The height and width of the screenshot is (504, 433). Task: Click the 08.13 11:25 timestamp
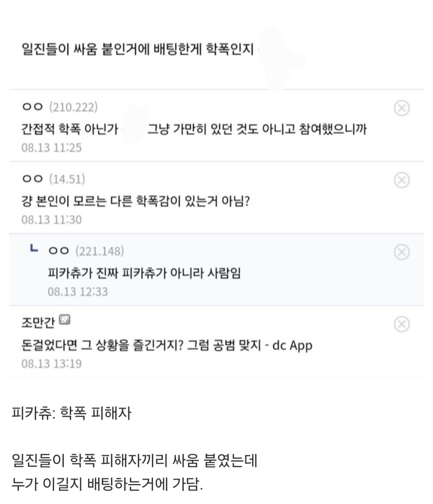point(51,148)
